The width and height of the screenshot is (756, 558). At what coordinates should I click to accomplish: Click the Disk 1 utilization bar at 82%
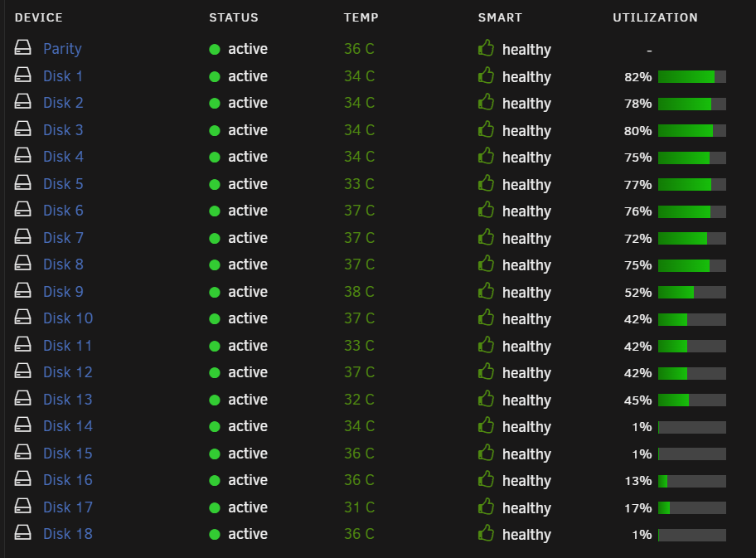click(692, 76)
